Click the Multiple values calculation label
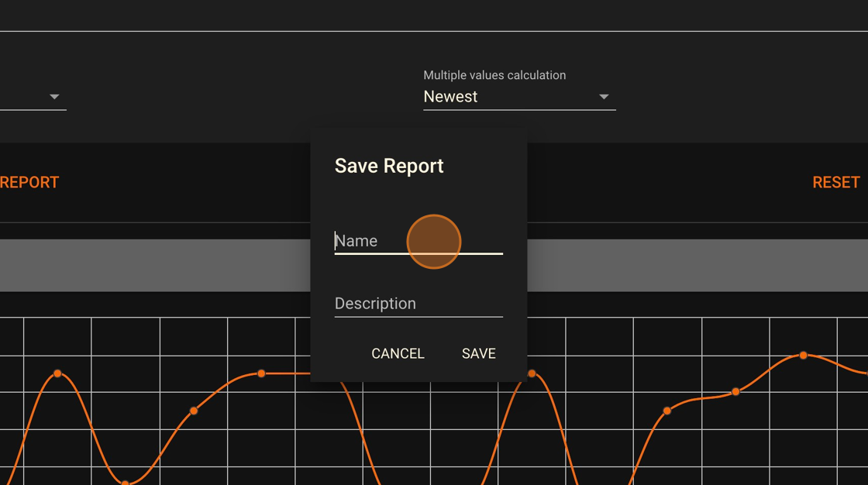This screenshot has height=485, width=868. point(494,75)
